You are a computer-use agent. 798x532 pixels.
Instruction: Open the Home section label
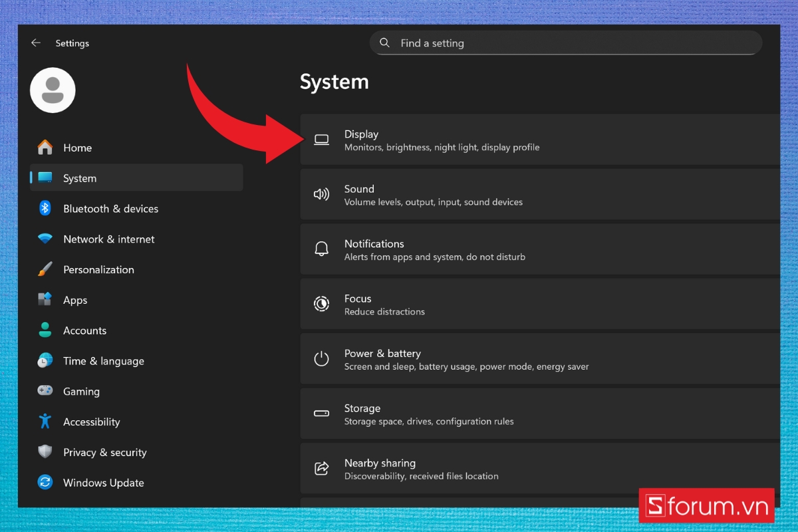77,148
